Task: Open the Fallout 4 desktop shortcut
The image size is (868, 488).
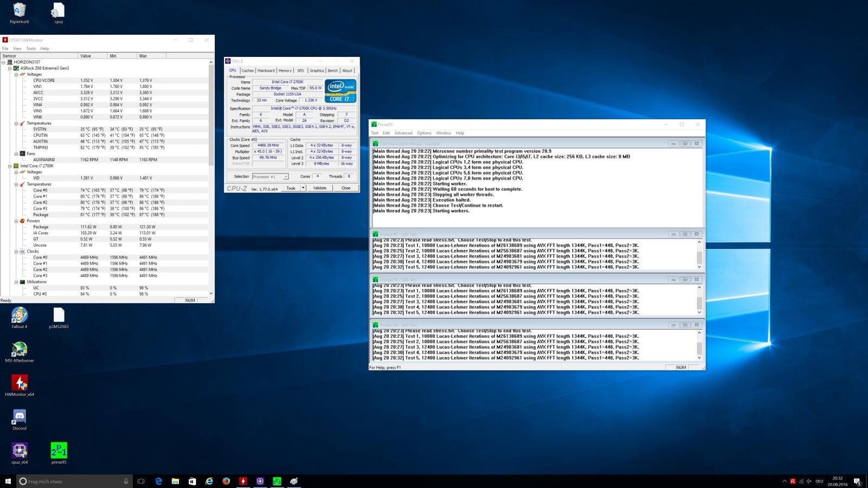Action: pyautogui.click(x=20, y=318)
